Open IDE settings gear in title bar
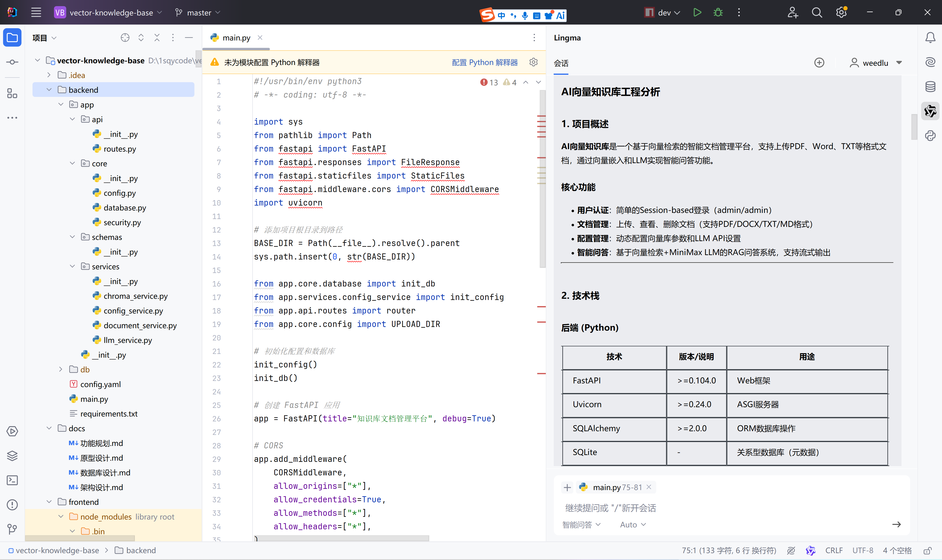This screenshot has height=560, width=942. pyautogui.click(x=841, y=13)
